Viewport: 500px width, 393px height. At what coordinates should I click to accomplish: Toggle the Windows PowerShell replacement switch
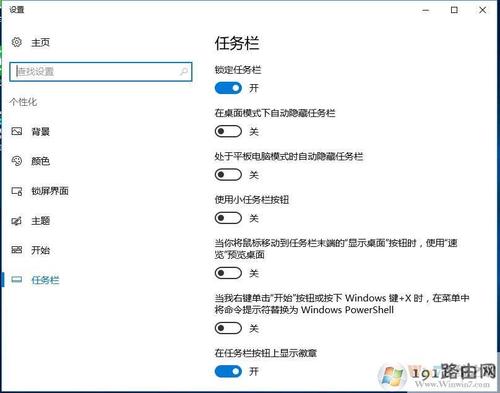tap(228, 328)
